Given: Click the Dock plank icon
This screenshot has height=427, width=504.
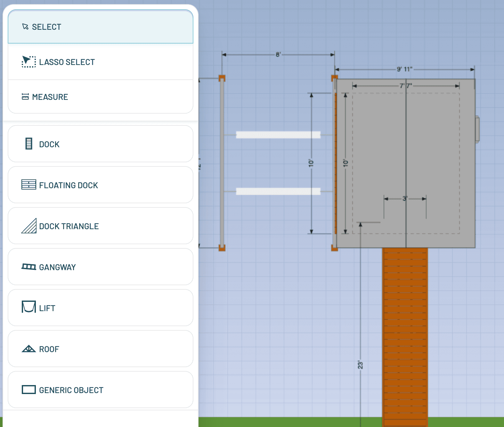Looking at the screenshot, I should click(x=29, y=144).
